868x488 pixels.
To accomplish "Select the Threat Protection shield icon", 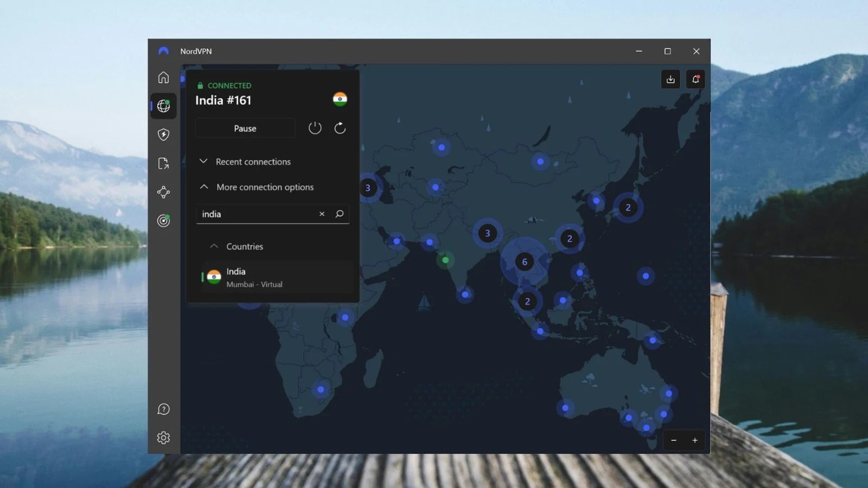I will (x=163, y=134).
